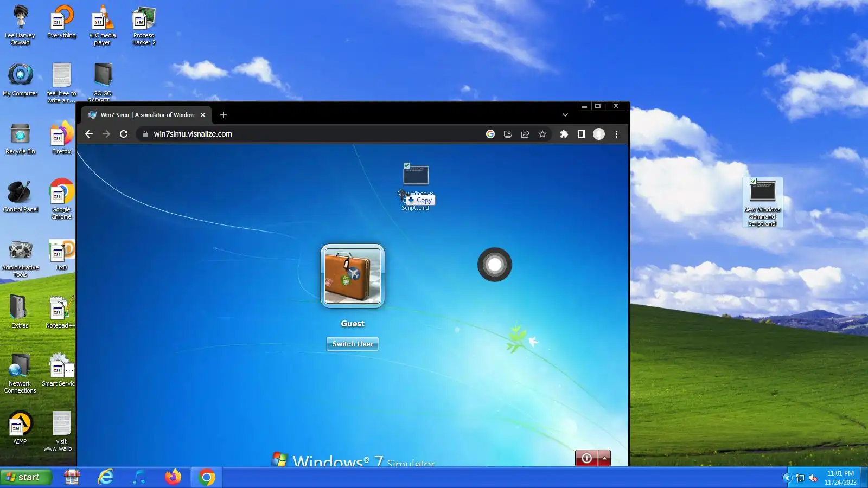This screenshot has width=868, height=488.
Task: Expand hidden system tray icons
Action: (x=787, y=478)
